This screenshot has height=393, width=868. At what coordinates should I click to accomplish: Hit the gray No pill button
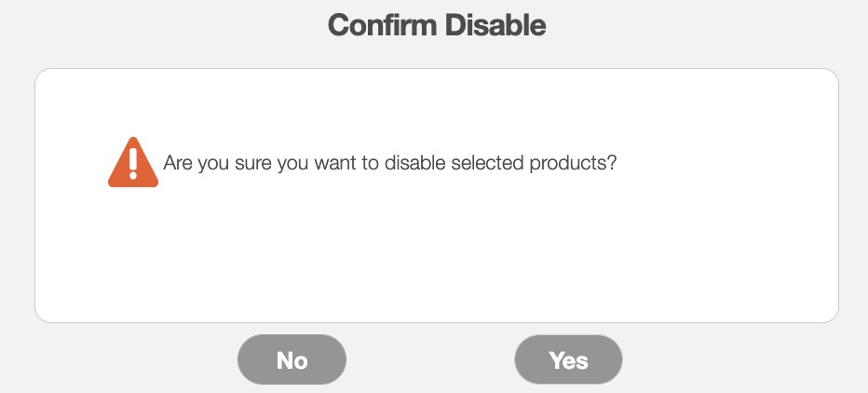coord(292,359)
